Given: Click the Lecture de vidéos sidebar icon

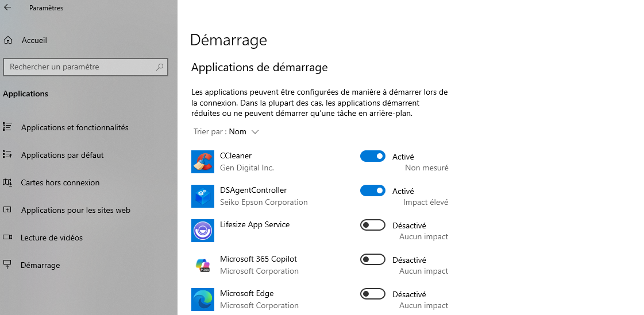Looking at the screenshot, I should [7, 237].
